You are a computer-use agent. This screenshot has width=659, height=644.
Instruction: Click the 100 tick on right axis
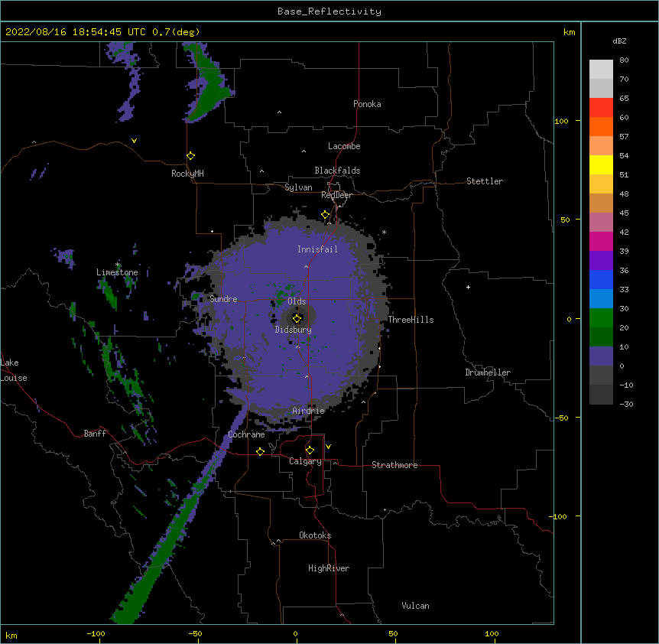pos(561,121)
